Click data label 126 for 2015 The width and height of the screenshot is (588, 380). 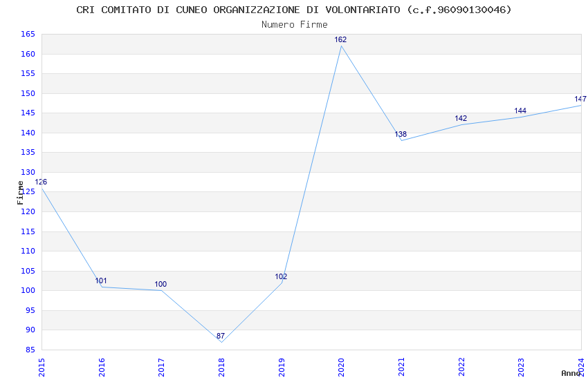pos(41,182)
